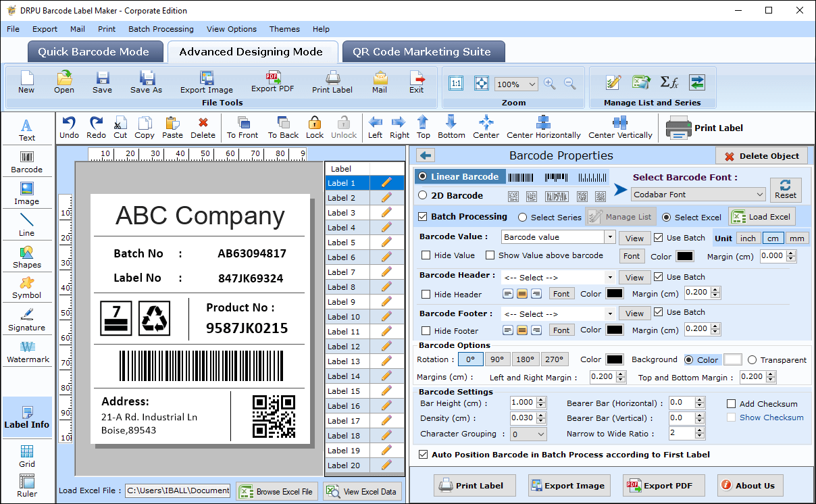Click the Delete Object button
The image size is (816, 504).
761,156
